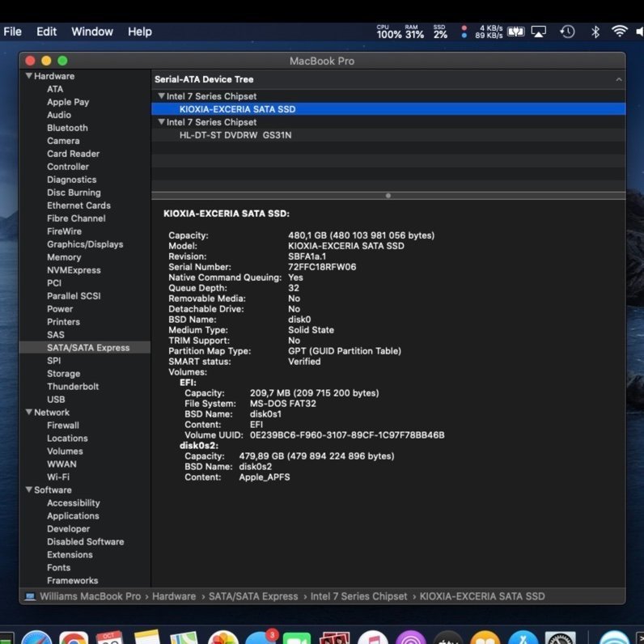Select NVMExpress in the sidebar
The image size is (644, 644).
point(74,270)
